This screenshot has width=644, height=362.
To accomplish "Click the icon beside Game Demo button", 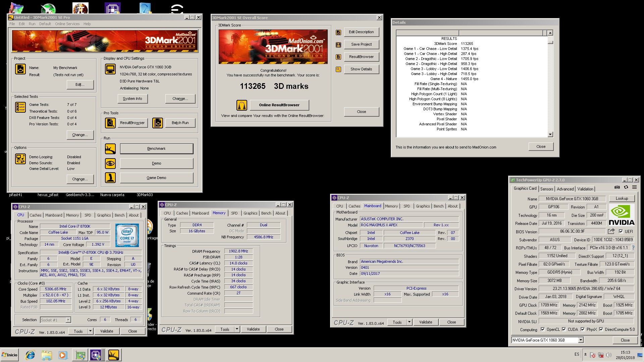I will pos(110,178).
